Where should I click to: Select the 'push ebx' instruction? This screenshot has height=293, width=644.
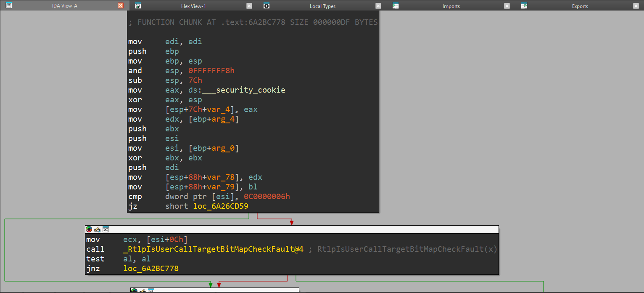coord(153,129)
